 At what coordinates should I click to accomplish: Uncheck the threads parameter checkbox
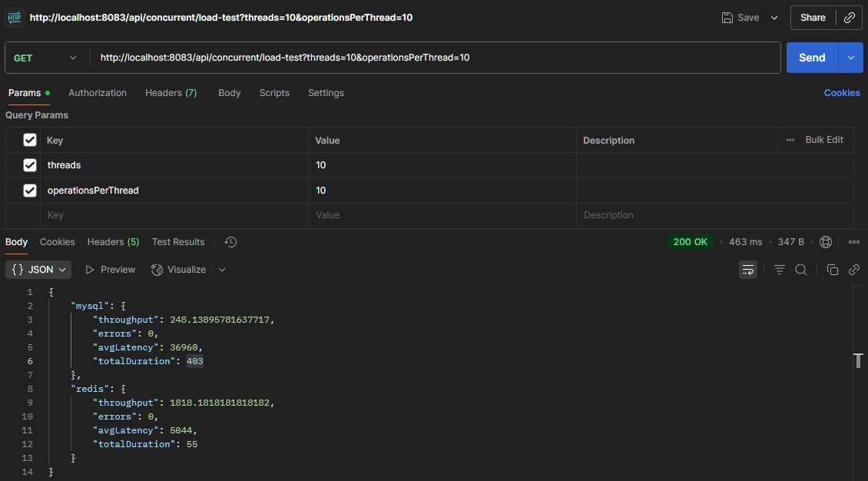pos(30,165)
